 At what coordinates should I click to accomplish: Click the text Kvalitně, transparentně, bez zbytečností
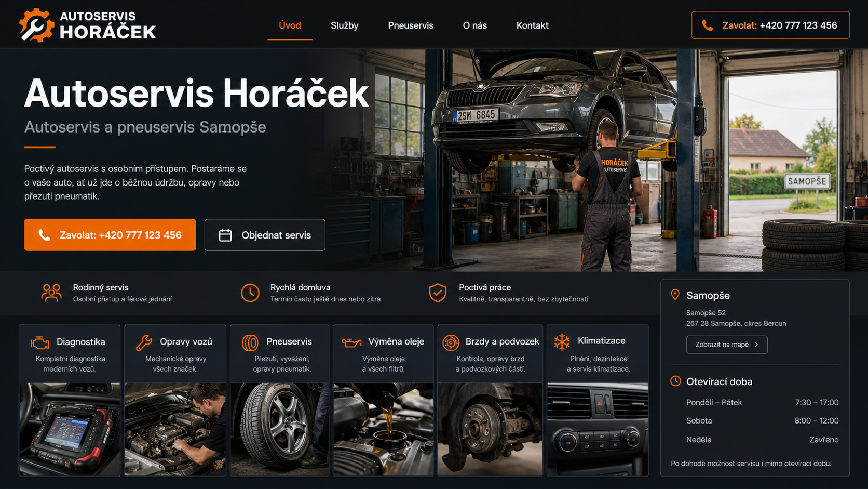coord(523,299)
